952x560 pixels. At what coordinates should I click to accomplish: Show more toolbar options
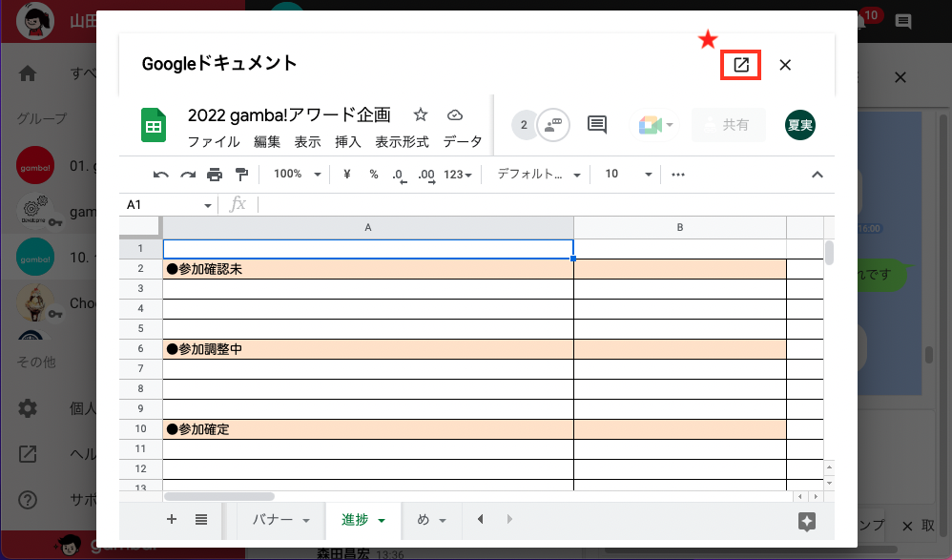tap(678, 175)
